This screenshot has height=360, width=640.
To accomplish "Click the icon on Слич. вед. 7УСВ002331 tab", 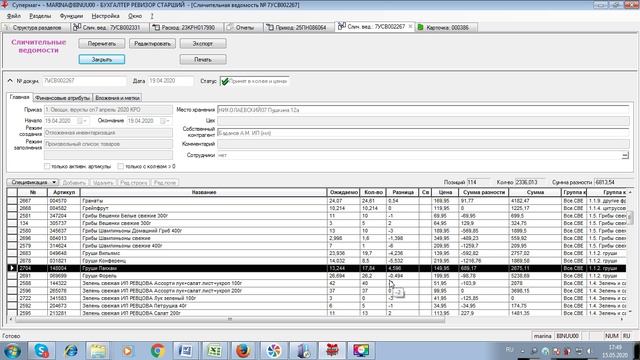I will (x=77, y=27).
